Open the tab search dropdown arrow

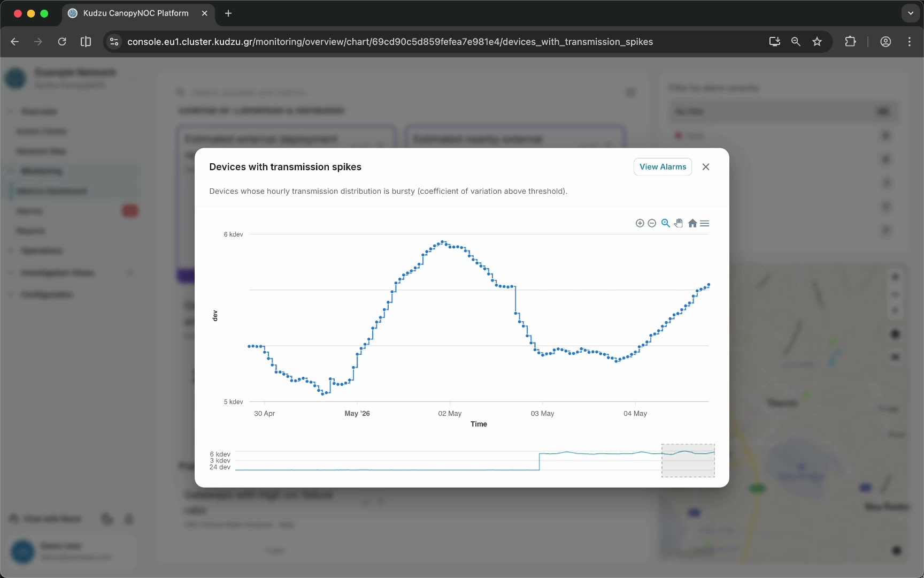point(911,13)
